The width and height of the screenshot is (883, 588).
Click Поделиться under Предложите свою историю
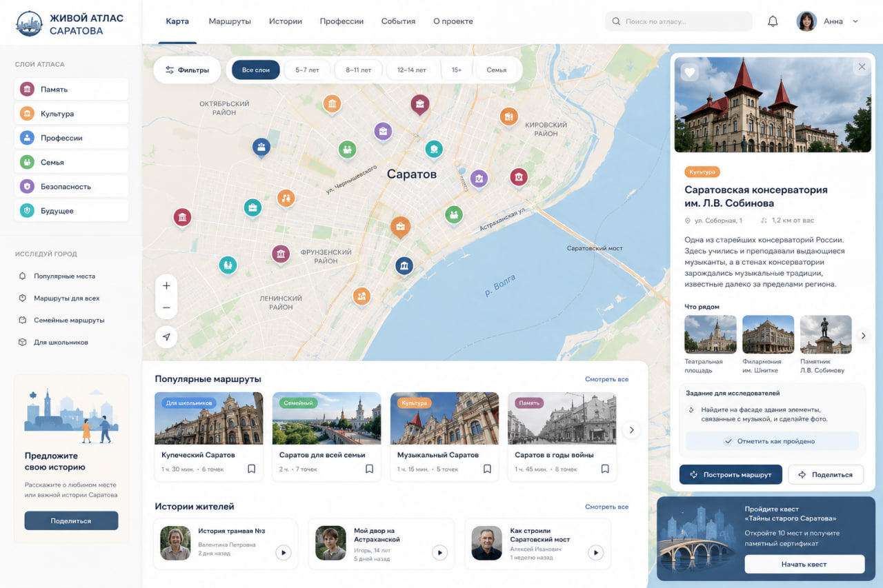(71, 520)
